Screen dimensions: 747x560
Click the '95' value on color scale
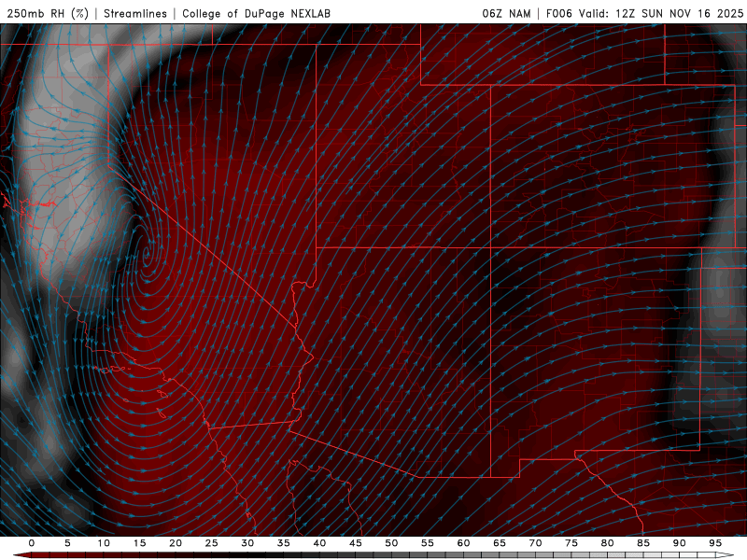coord(715,543)
